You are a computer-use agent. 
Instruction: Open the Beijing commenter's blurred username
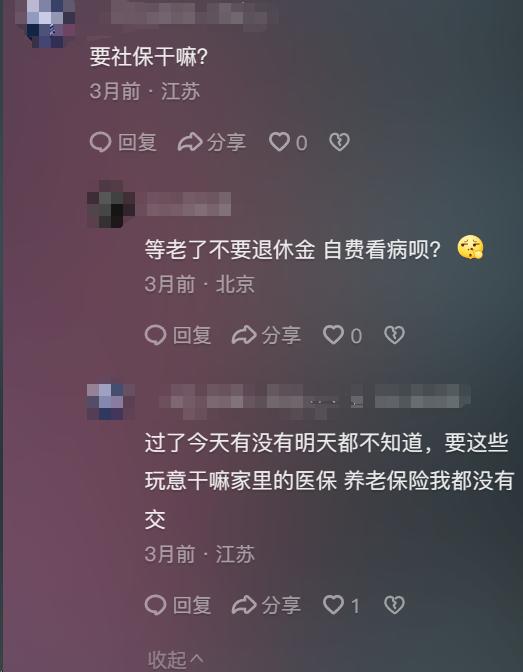click(189, 204)
